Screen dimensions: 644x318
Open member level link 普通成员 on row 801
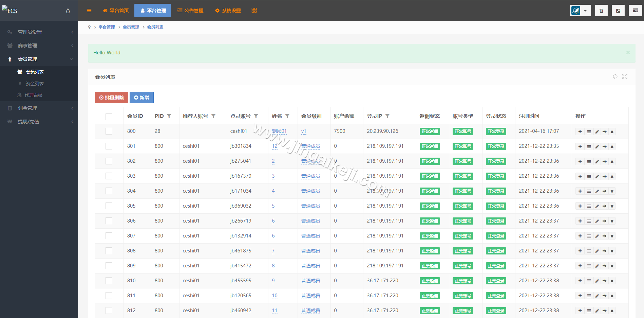(310, 146)
